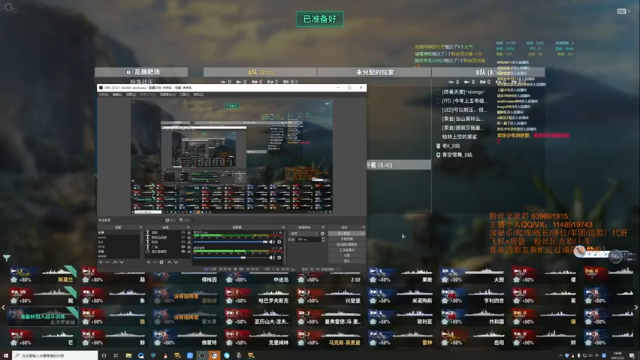Click the ship carousel filter funnel icon
The width and height of the screenshot is (640, 360).
point(7,258)
